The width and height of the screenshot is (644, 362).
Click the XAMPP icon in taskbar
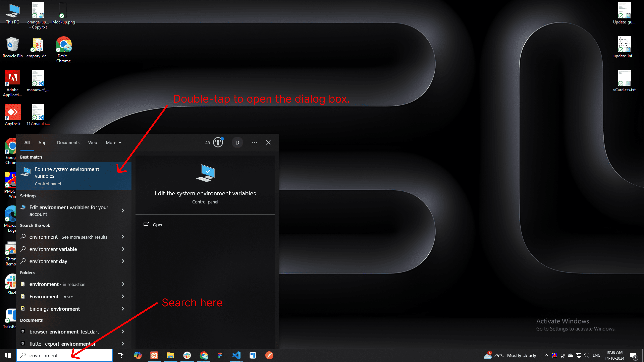[154, 355]
